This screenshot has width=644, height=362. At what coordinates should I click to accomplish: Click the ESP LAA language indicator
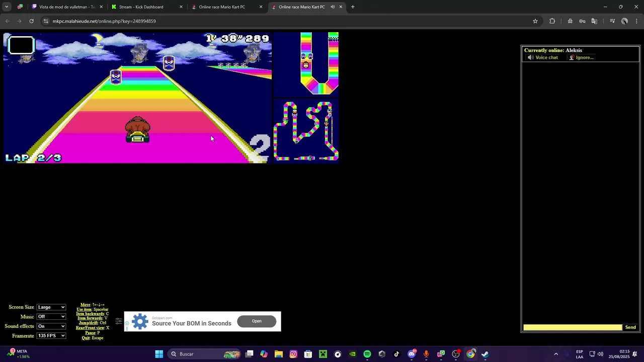580,354
